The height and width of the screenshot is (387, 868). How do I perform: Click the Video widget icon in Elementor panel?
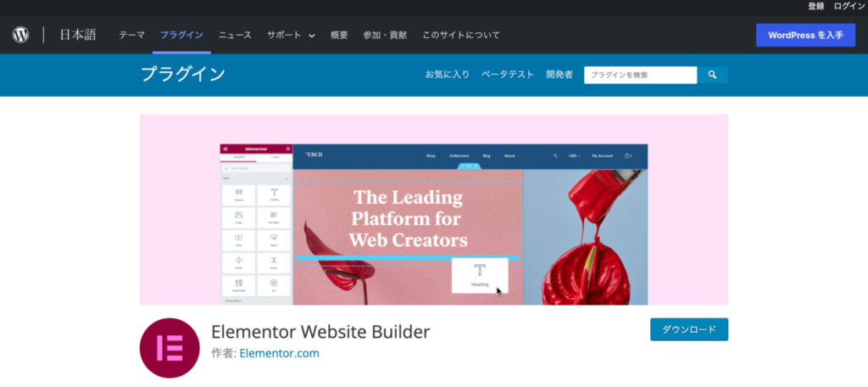tap(238, 238)
